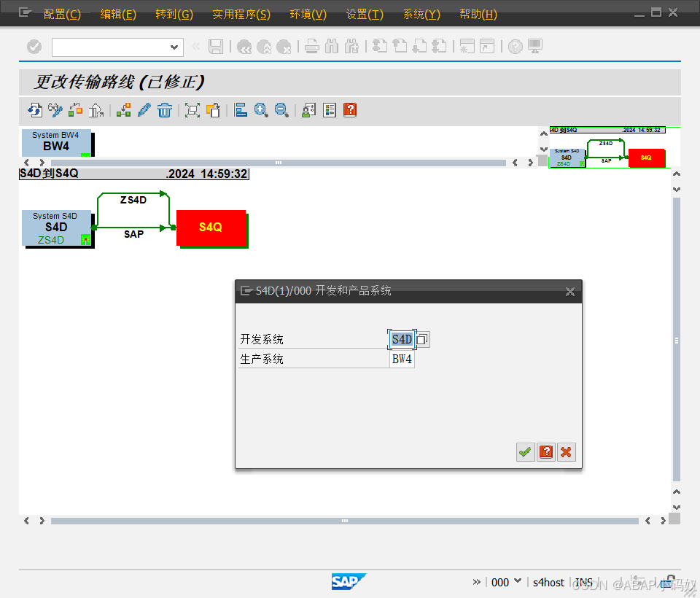Click the bottom horizontal scrollbar of main pane

pos(344,521)
